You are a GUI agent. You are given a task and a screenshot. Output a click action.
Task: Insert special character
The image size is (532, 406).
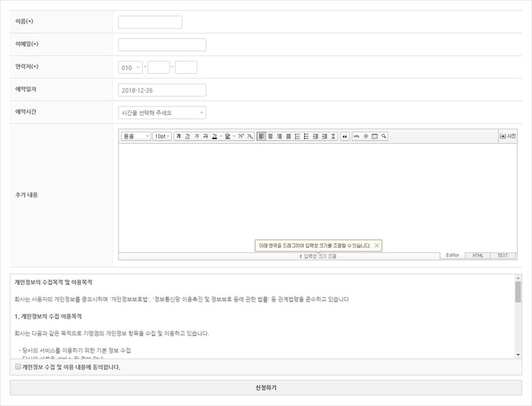coord(366,136)
